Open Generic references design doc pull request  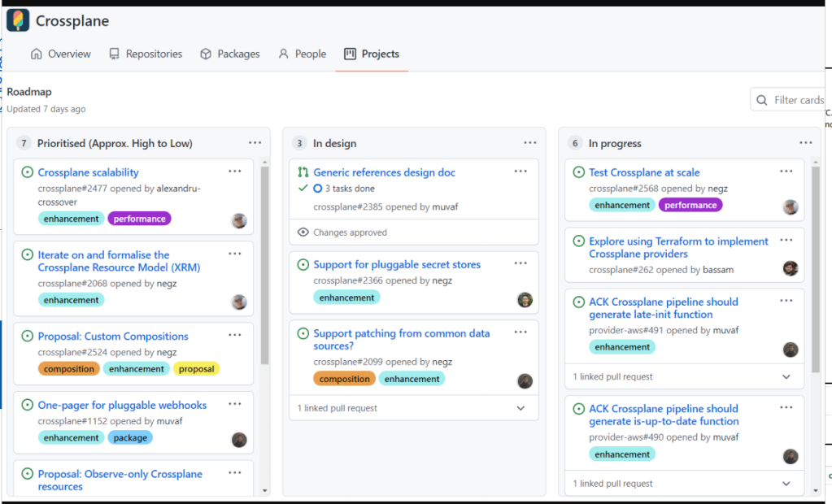384,172
